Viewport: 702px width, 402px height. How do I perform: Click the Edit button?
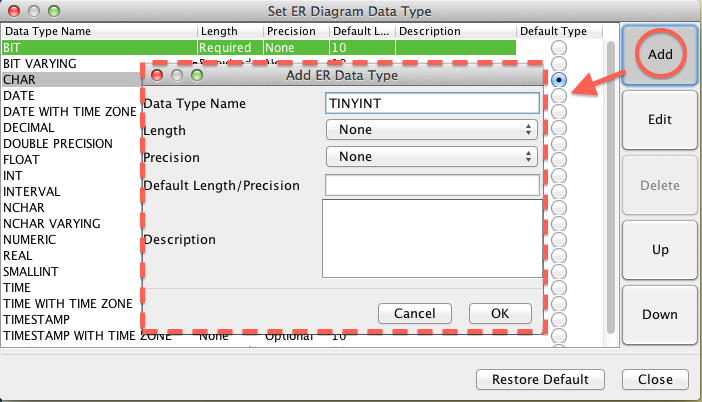coord(659,119)
